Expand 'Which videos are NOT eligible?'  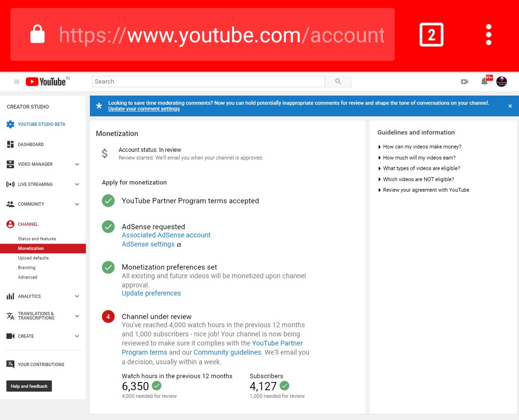pos(416,179)
